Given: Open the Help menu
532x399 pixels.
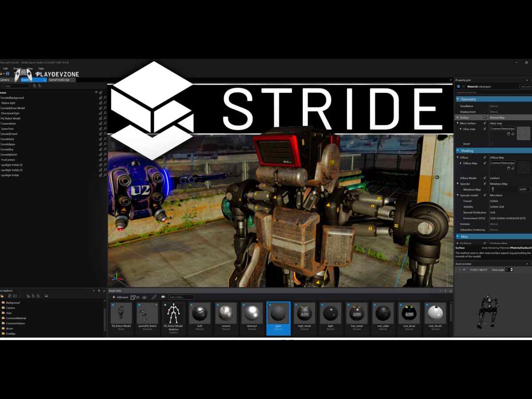Looking at the screenshot, I should coord(41,69).
